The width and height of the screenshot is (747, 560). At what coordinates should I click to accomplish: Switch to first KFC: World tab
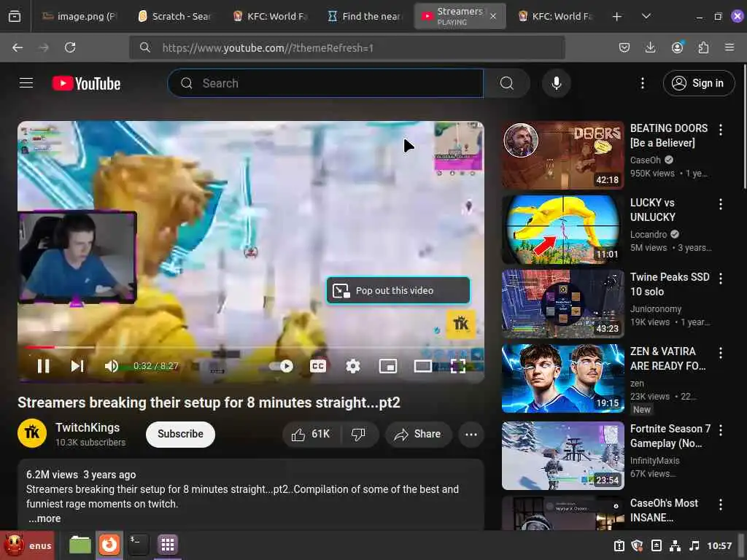click(270, 16)
